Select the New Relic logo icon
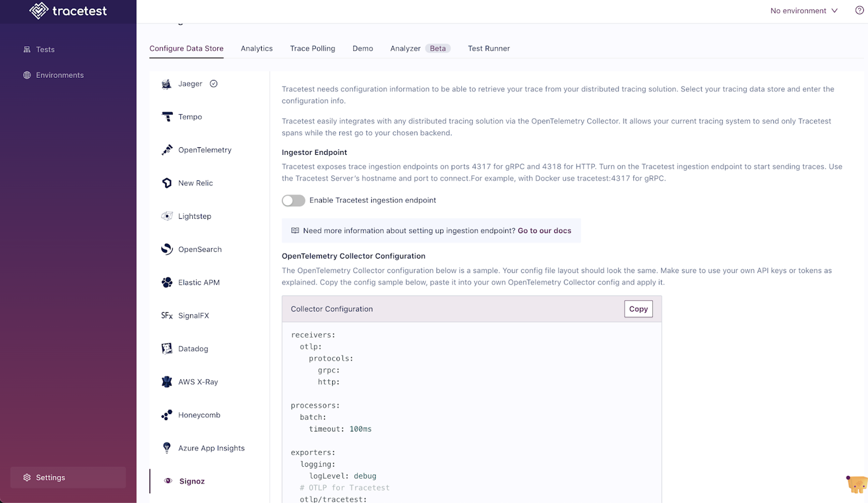Image resolution: width=868 pixels, height=503 pixels. (x=167, y=183)
